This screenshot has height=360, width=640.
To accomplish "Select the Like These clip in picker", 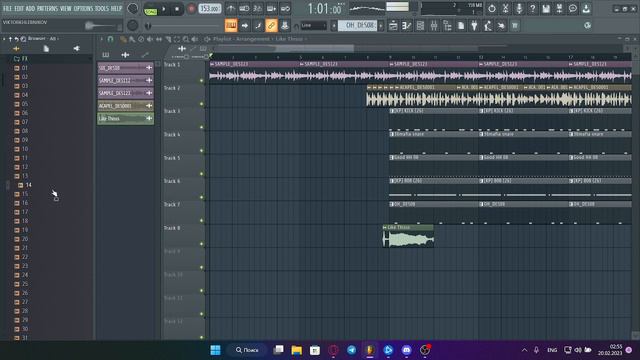I will point(125,118).
